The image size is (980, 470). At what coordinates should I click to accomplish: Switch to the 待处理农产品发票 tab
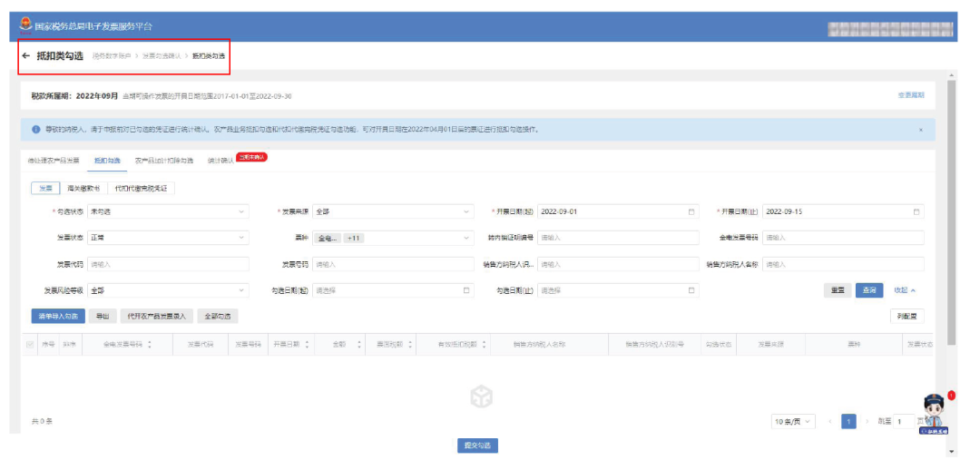coord(54,160)
